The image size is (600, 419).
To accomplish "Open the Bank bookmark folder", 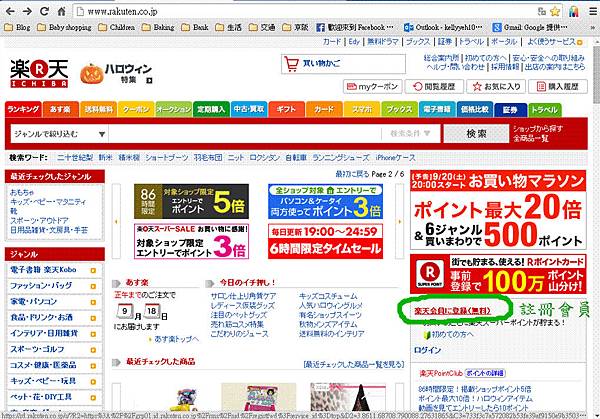I will [195, 27].
